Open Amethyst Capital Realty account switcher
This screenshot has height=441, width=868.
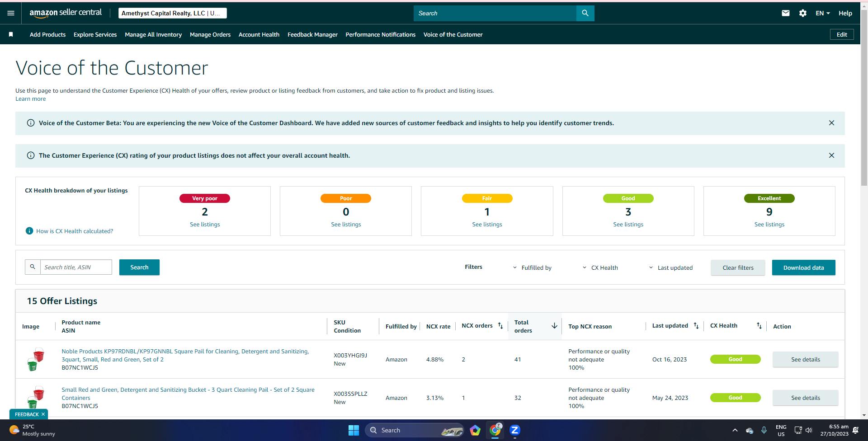click(173, 13)
